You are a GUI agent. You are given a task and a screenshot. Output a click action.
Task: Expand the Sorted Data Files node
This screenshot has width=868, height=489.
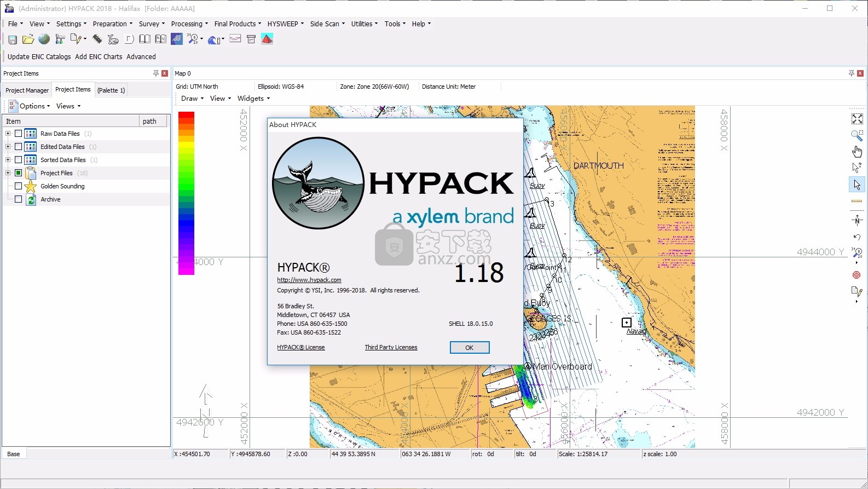click(8, 160)
